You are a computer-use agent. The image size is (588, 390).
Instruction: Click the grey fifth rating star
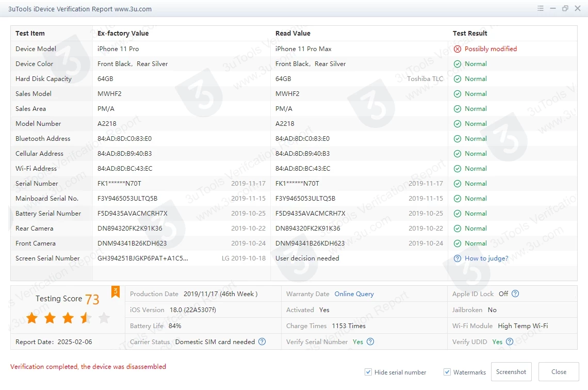pyautogui.click(x=104, y=318)
